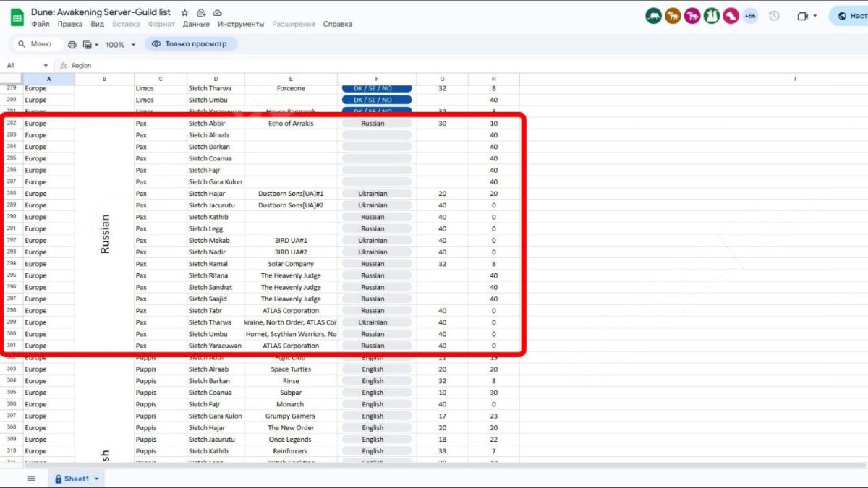868x488 pixels.
Task: Open the English chip in Grumpy Gamers row
Action: pyautogui.click(x=377, y=416)
